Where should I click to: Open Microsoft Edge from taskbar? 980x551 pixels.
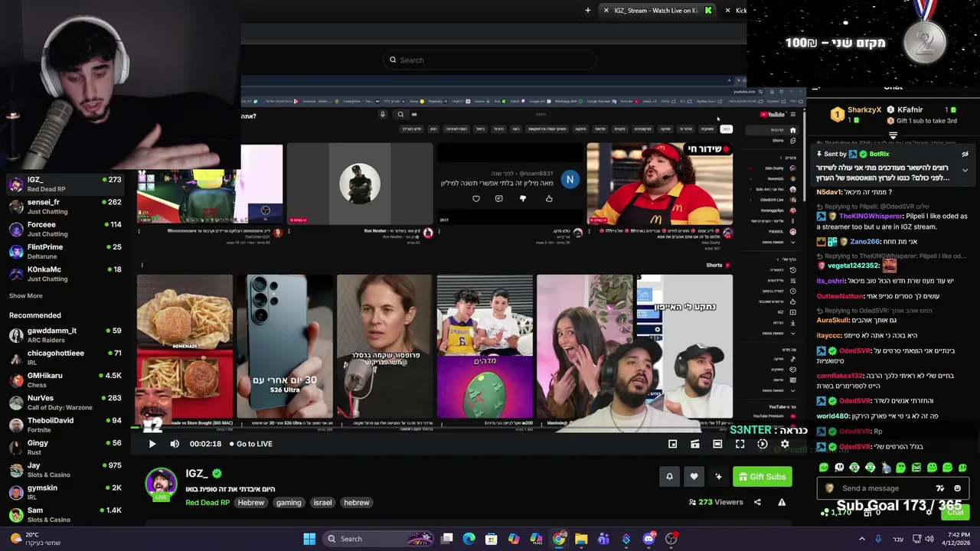click(x=469, y=539)
